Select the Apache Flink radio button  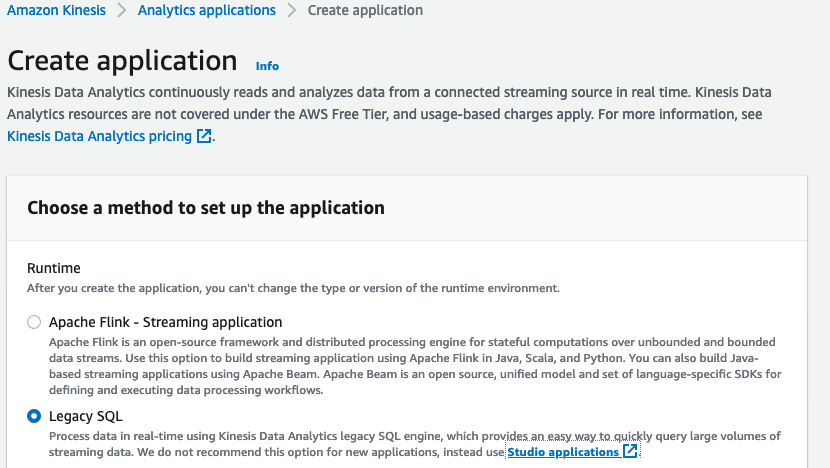click(x=34, y=322)
